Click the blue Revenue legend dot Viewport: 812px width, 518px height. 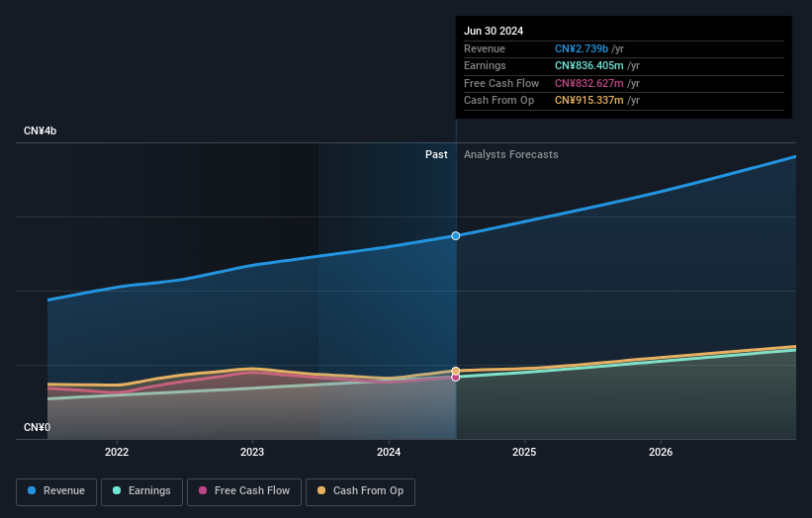(32, 490)
